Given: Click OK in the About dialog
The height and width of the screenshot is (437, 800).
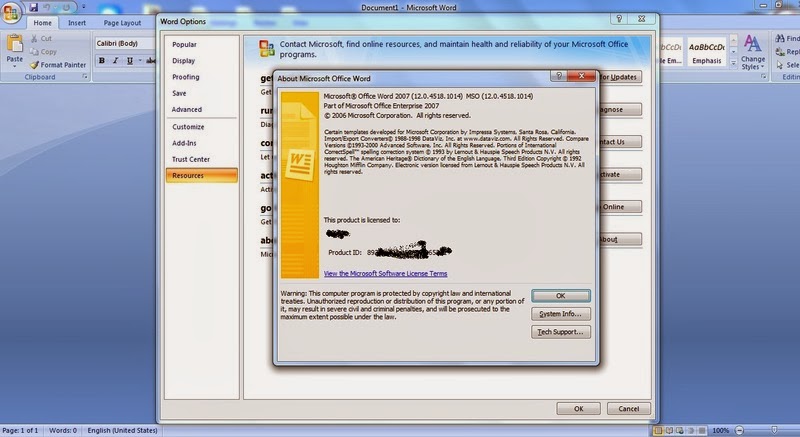Looking at the screenshot, I should (561, 296).
